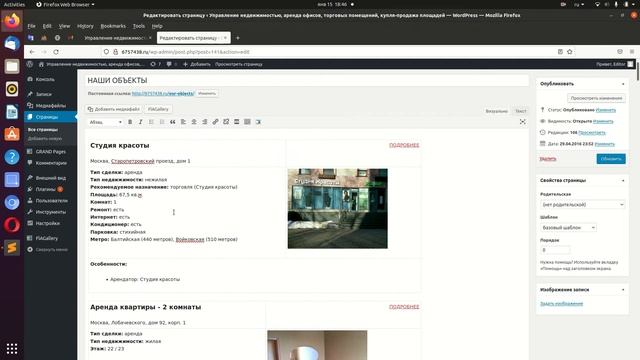The image size is (640, 360).
Task: Apply blockquote formatting
Action: (x=173, y=122)
